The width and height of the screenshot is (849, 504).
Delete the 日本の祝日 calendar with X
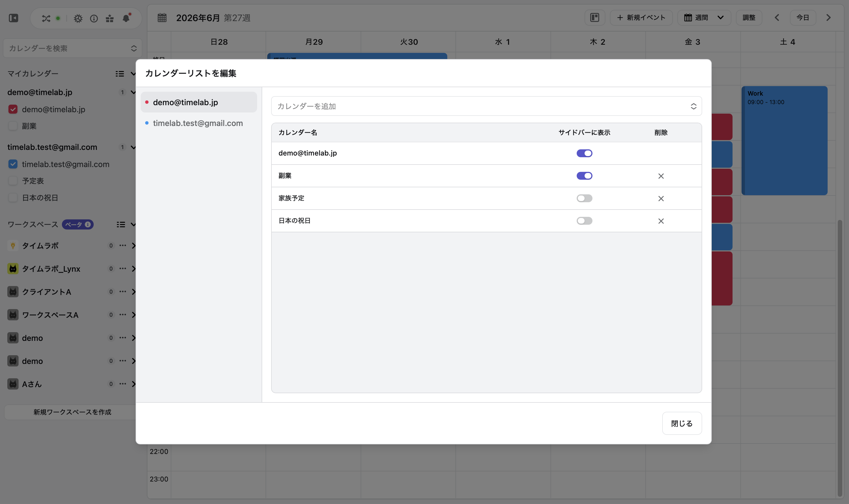tap(661, 221)
